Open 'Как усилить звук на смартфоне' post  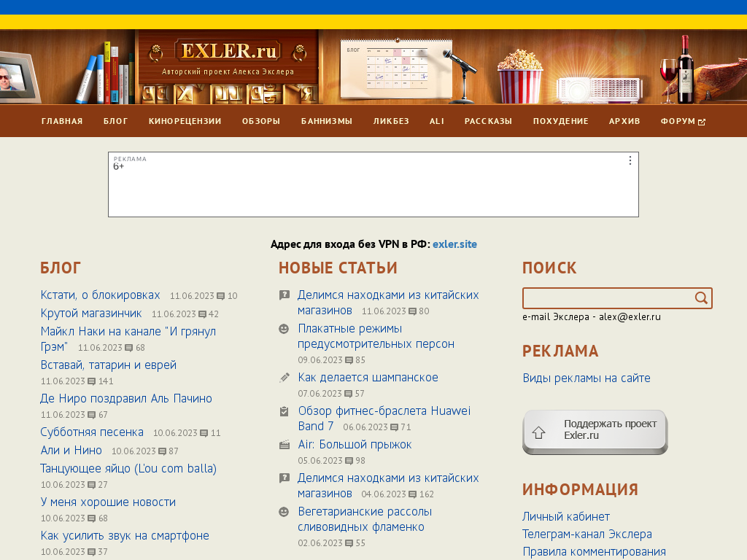[x=125, y=536]
